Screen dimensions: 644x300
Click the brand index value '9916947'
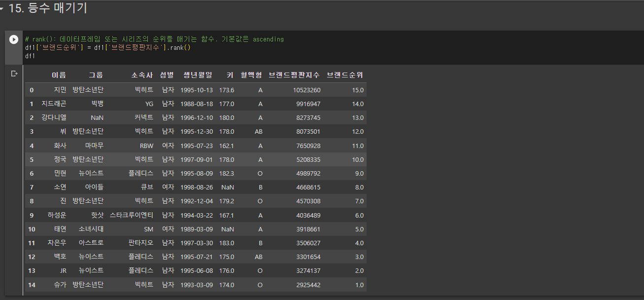pos(308,104)
